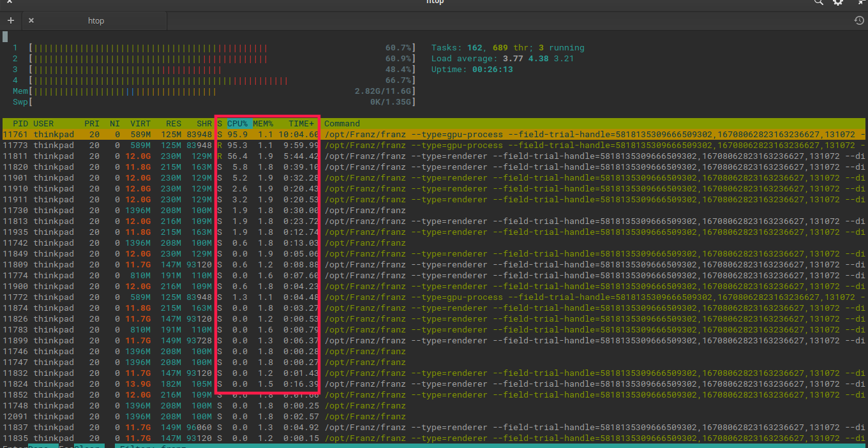Open terminal settings gear icon
The height and width of the screenshot is (448, 868).
pyautogui.click(x=838, y=3)
